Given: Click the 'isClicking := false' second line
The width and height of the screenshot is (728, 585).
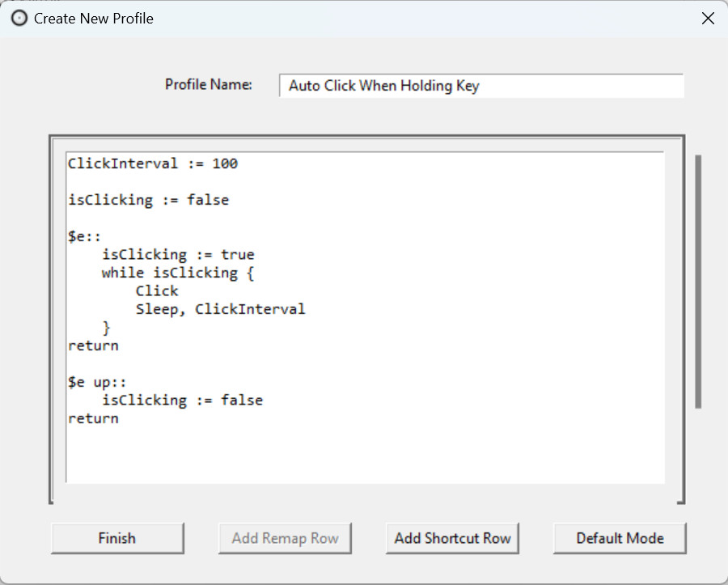Looking at the screenshot, I should pyautogui.click(x=149, y=200).
